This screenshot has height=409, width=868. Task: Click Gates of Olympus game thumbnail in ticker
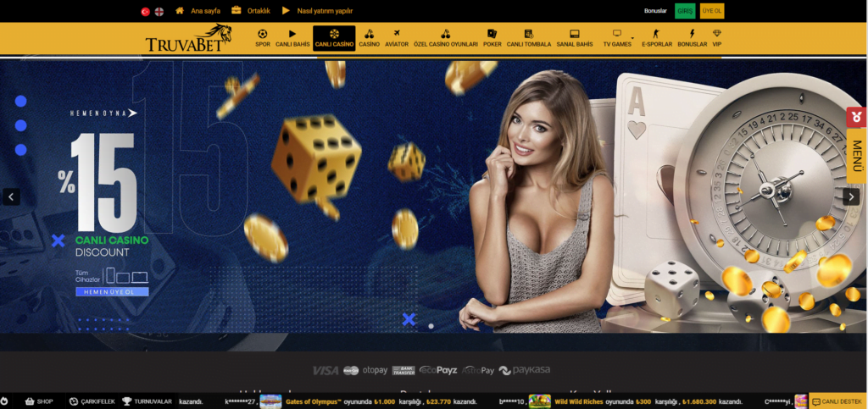tap(270, 401)
